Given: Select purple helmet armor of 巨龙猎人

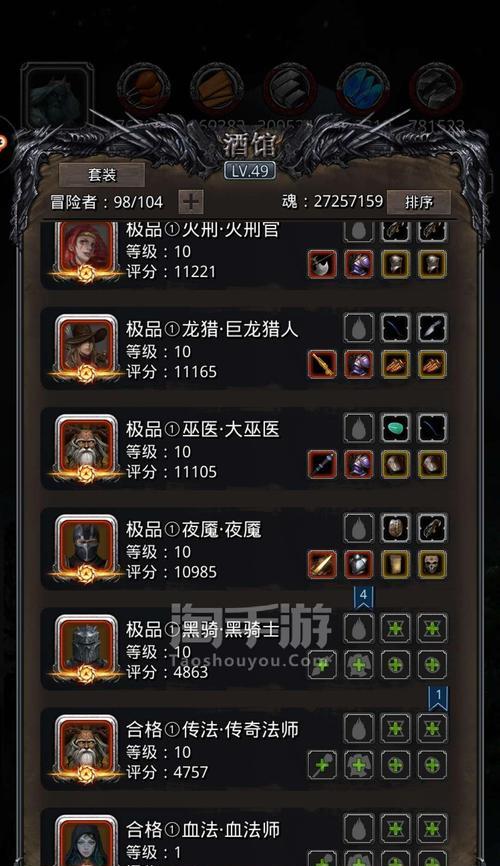Looking at the screenshot, I should point(359,364).
